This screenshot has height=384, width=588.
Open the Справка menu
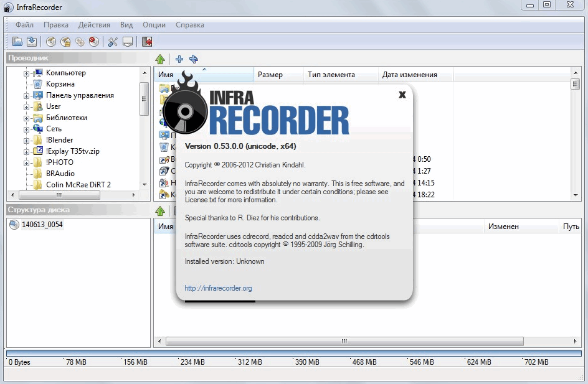pos(190,25)
